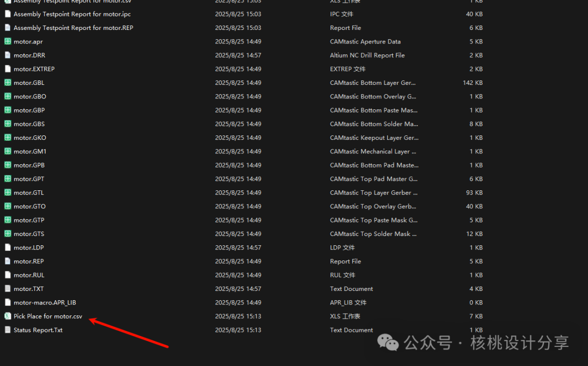This screenshot has height=366, width=588.
Task: Click the motor.RUL file name
Action: pyautogui.click(x=29, y=275)
